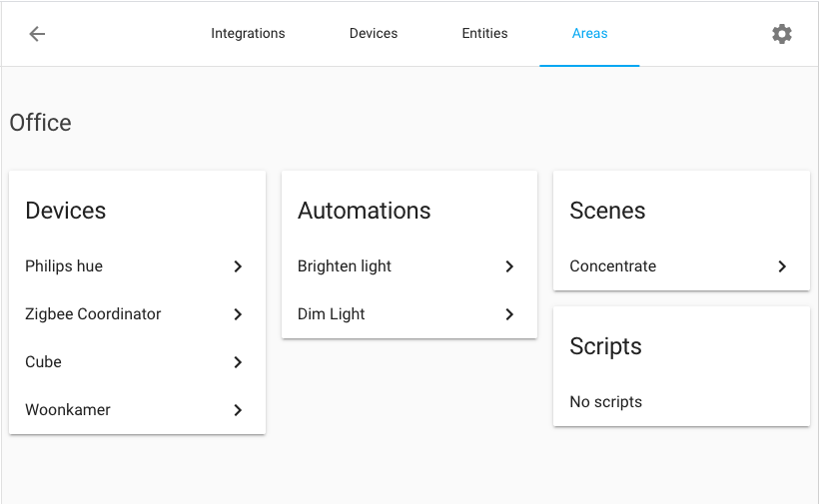The height and width of the screenshot is (504, 819).
Task: Click the chevron next to Woonkamer
Action: click(238, 410)
